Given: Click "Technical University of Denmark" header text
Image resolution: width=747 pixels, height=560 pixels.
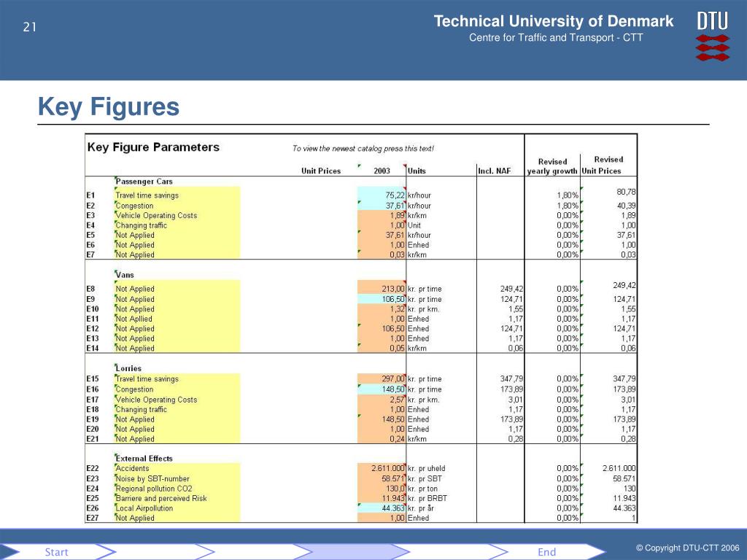Looking at the screenshot, I should point(554,21).
